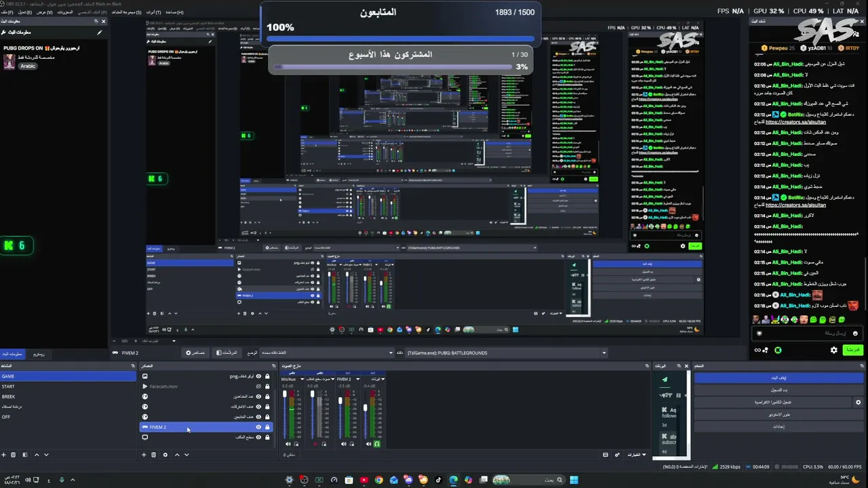Open scene filters icon in the scenes toolbar
This screenshot has height=488, width=868.
(x=25, y=455)
